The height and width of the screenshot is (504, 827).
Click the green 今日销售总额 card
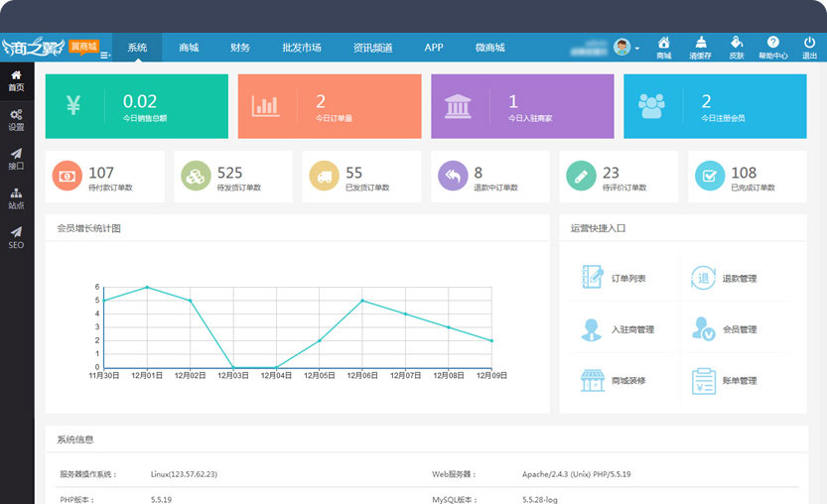click(136, 106)
